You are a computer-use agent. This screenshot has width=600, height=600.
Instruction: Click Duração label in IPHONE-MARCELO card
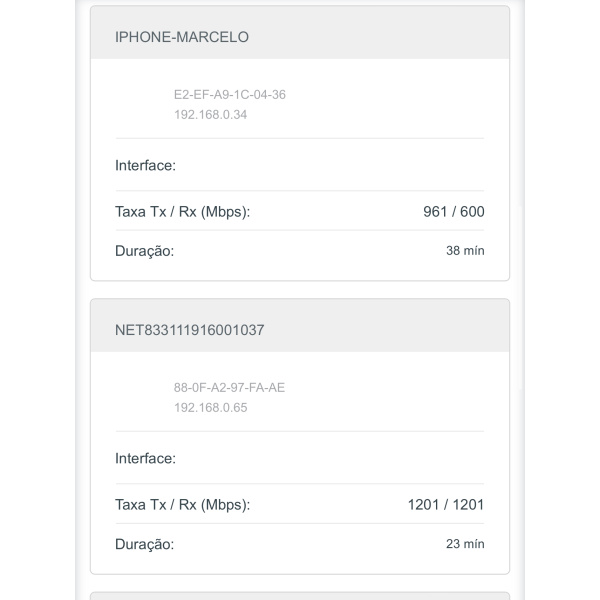tap(145, 251)
